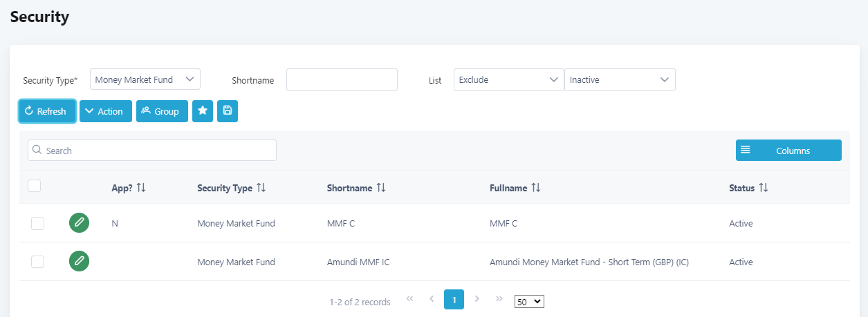The width and height of the screenshot is (868, 317).
Task: Click the Refresh button
Action: [x=47, y=111]
